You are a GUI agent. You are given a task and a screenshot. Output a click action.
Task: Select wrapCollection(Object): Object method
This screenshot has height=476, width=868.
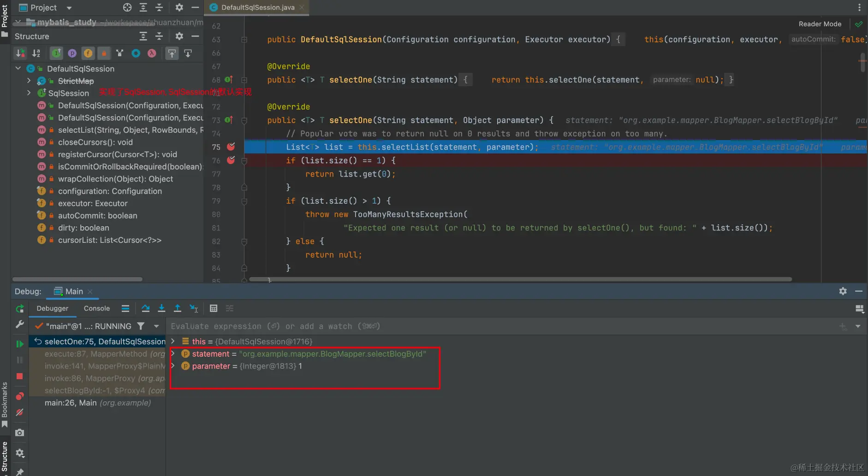click(x=115, y=179)
